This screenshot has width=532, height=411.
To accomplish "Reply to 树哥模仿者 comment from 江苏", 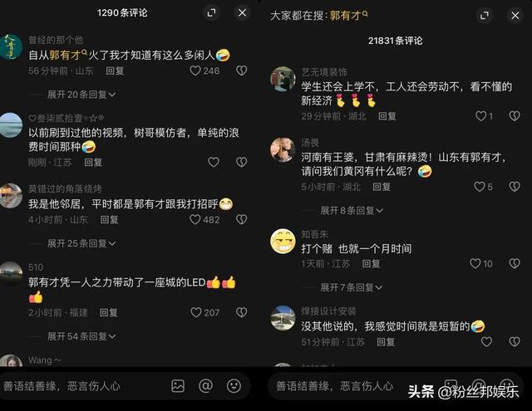I will click(x=93, y=162).
